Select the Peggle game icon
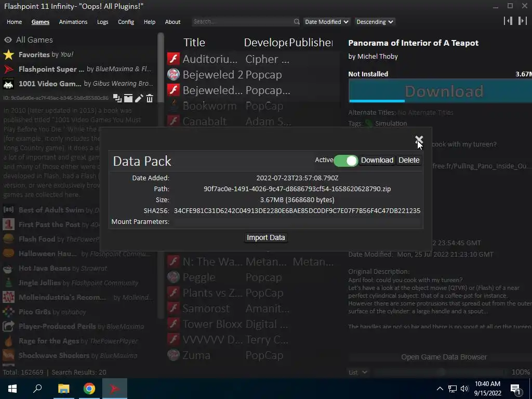 point(174,277)
